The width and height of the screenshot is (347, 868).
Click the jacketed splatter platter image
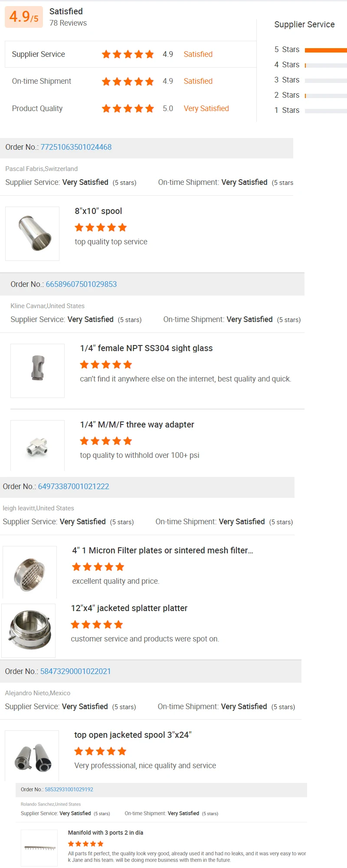tap(29, 630)
